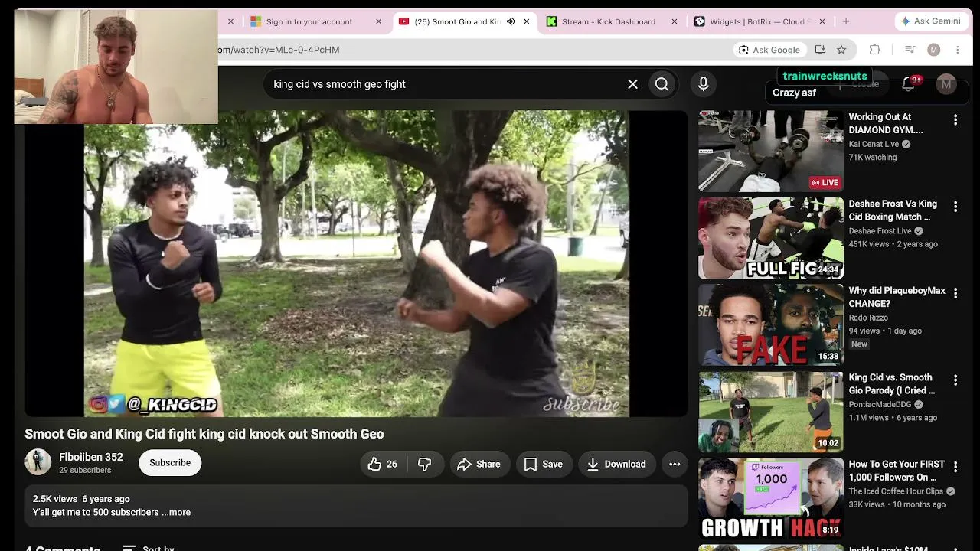The height and width of the screenshot is (551, 980).
Task: Click the address bar URL
Action: (x=279, y=50)
